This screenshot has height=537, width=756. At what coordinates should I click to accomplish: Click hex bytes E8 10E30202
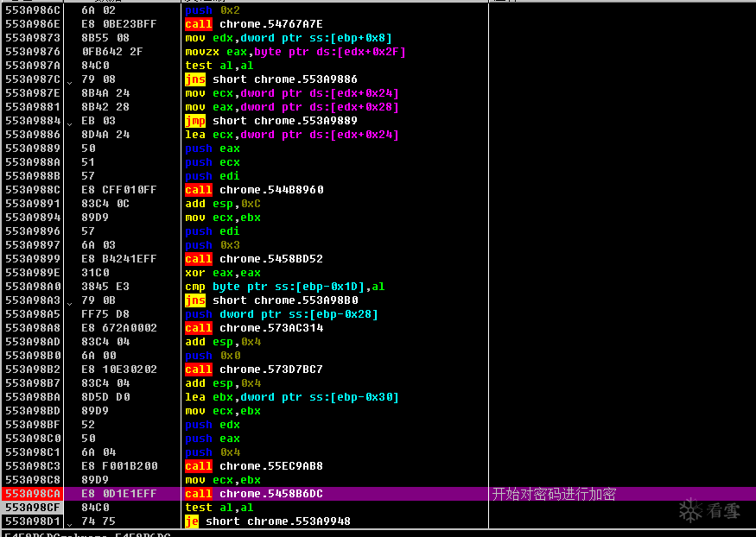click(x=119, y=370)
